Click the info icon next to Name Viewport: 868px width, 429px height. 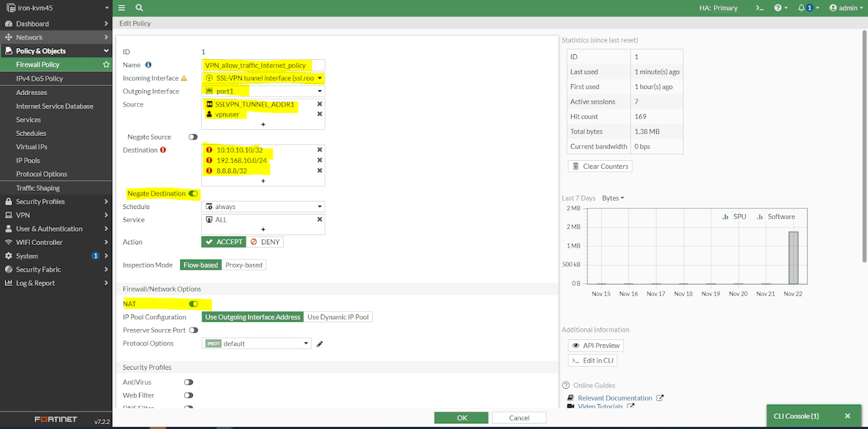point(148,65)
